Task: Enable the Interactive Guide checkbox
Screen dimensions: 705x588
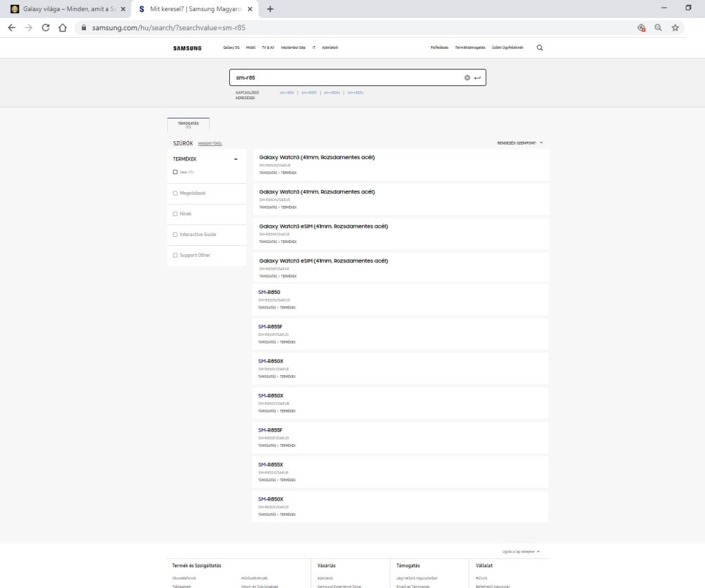Action: 176,235
